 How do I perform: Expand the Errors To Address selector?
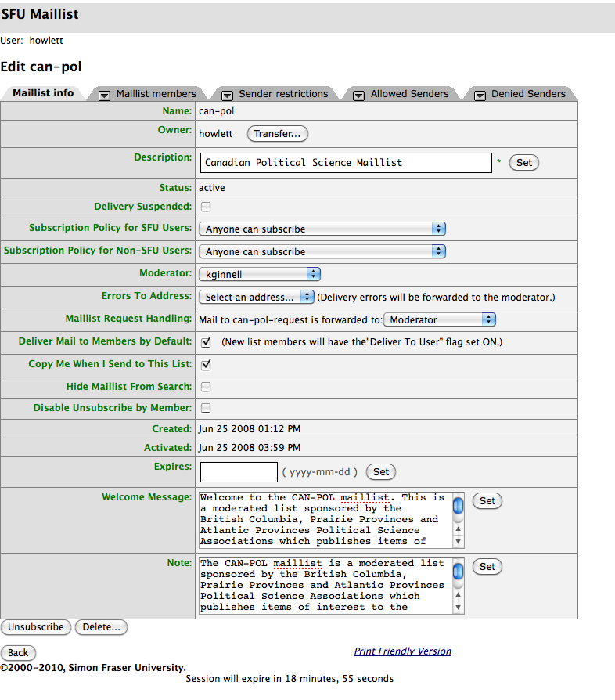coord(256,297)
